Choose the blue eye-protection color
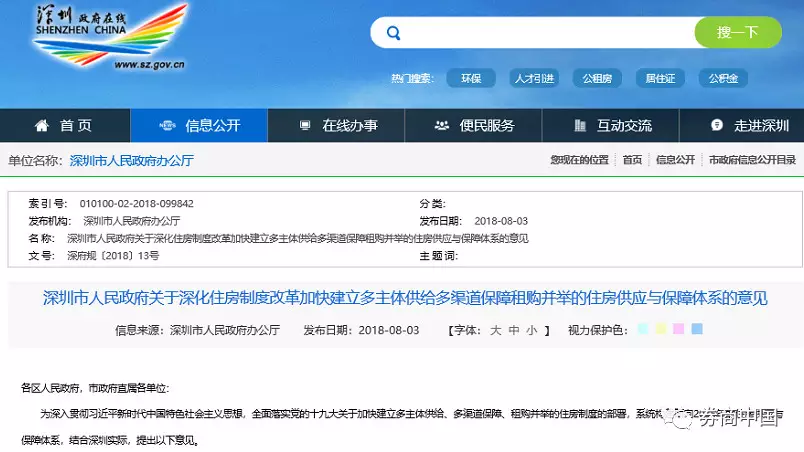Image resolution: width=804 pixels, height=452 pixels. pos(697,328)
